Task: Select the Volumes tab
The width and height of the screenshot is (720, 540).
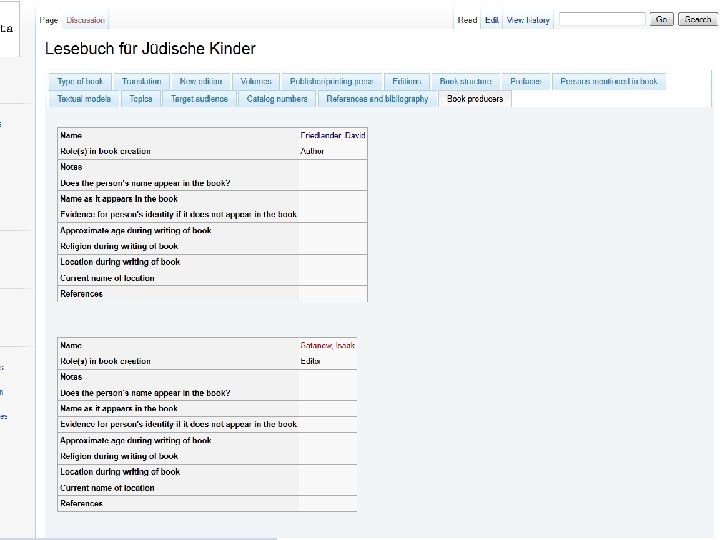Action: coord(256,81)
